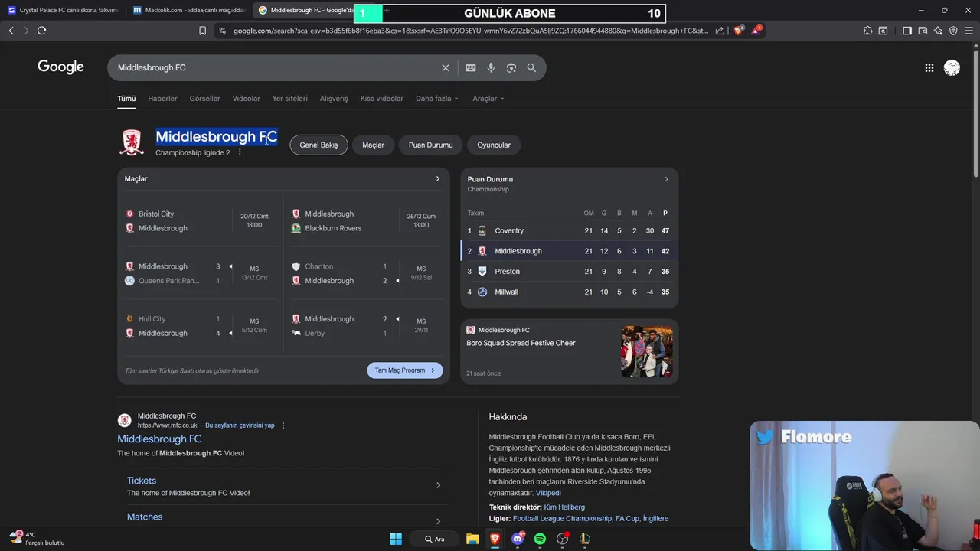The width and height of the screenshot is (980, 551).
Task: Expand the Tickets sitelink chevron
Action: (x=439, y=485)
